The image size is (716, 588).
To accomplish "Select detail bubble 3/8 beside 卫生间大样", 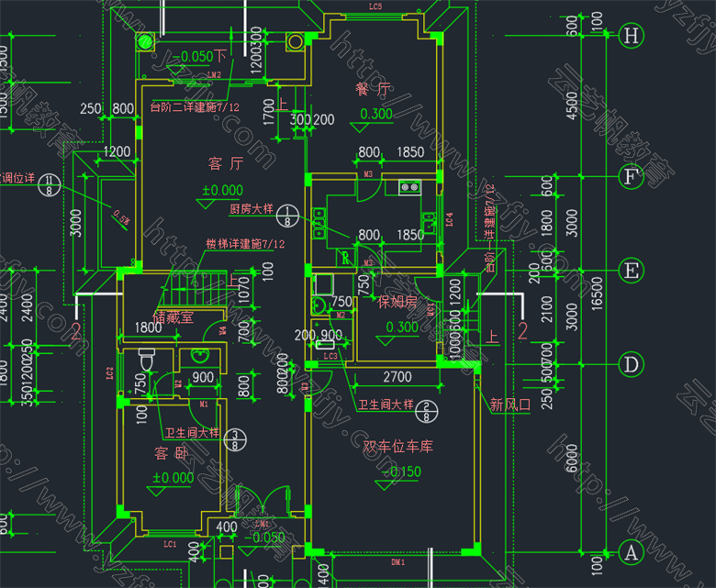I will 235,440.
